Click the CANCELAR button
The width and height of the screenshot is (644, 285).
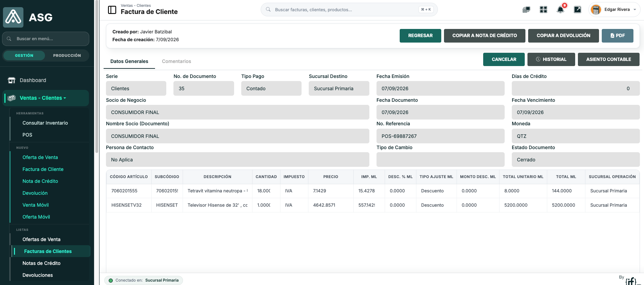point(504,59)
